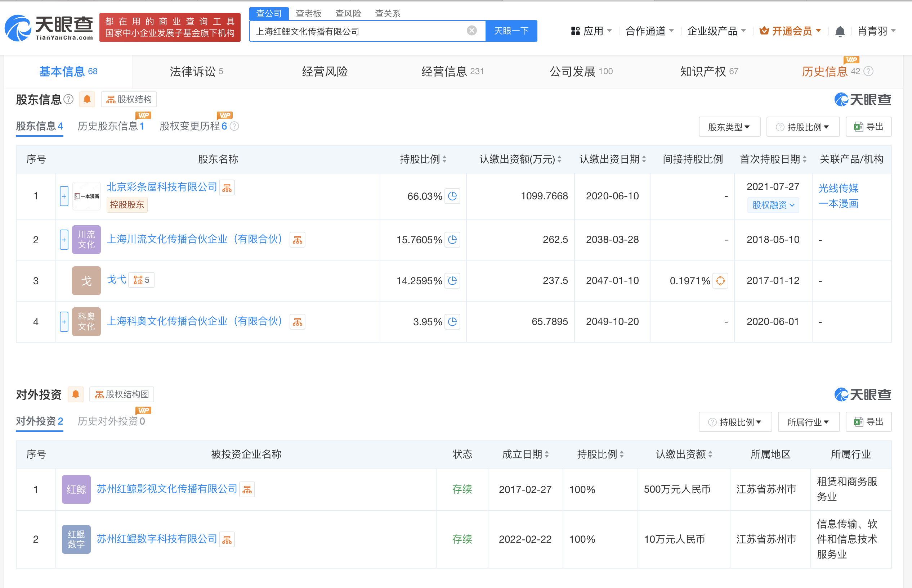Click the pie chart icon beside 15.7605%
Viewport: 912px width, 588px height.
tap(452, 240)
